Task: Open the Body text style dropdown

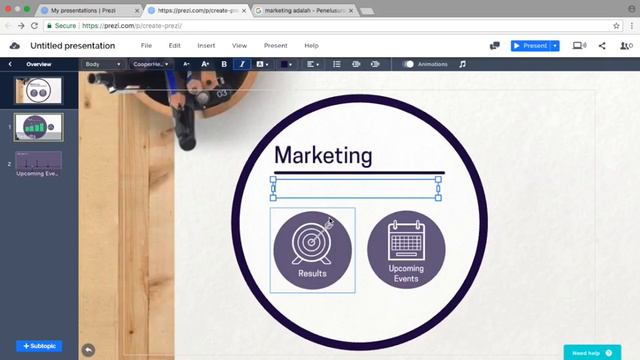Action: [102, 64]
